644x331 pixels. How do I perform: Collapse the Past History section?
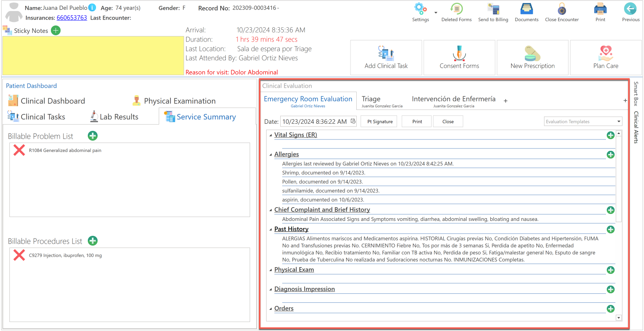tap(270, 230)
